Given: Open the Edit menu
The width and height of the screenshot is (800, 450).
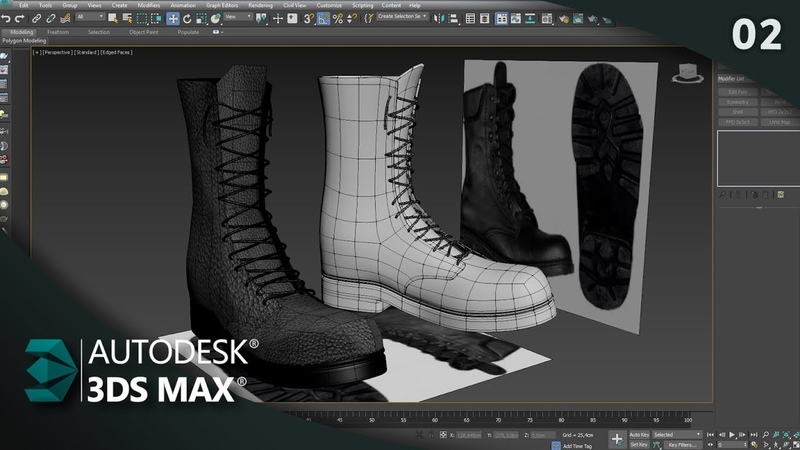Looking at the screenshot, I should pos(23,5).
